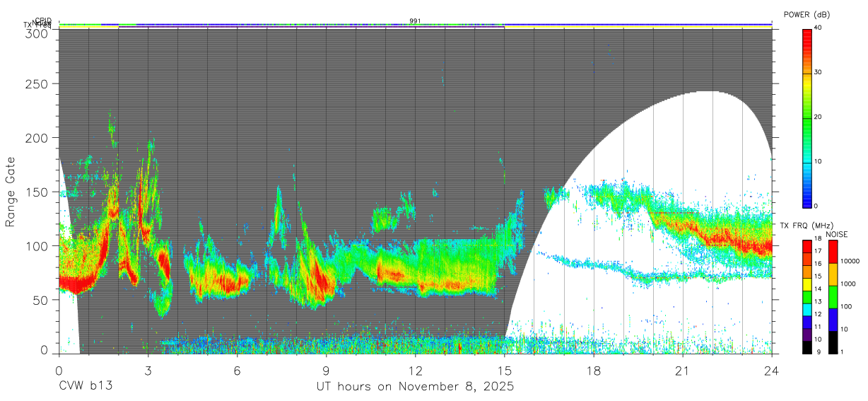Click the 991 CPID value
Screen dimensions: 868x401
(415, 21)
